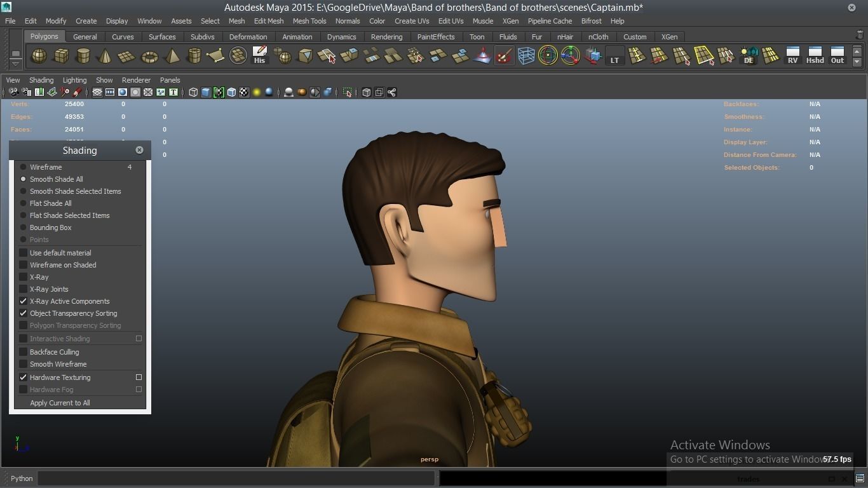The height and width of the screenshot is (488, 868).
Task: Open the RV Render View shelf button
Action: 792,56
